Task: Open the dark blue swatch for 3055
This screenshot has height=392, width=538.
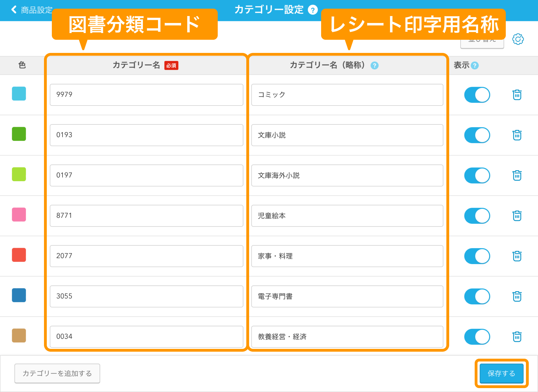Action: pos(19,295)
